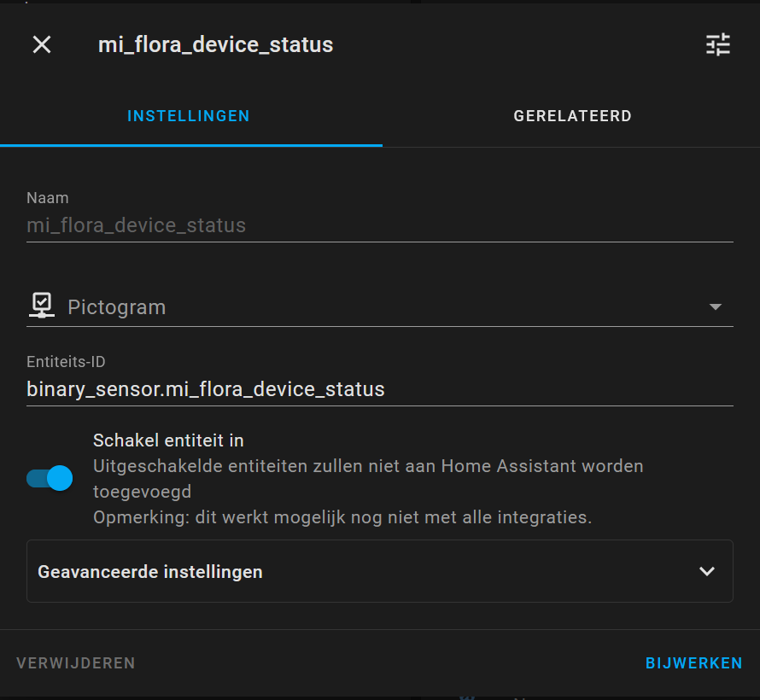Click VERWIJDEREN to delete the entity
Viewport: 760px width, 700px height.
point(75,662)
